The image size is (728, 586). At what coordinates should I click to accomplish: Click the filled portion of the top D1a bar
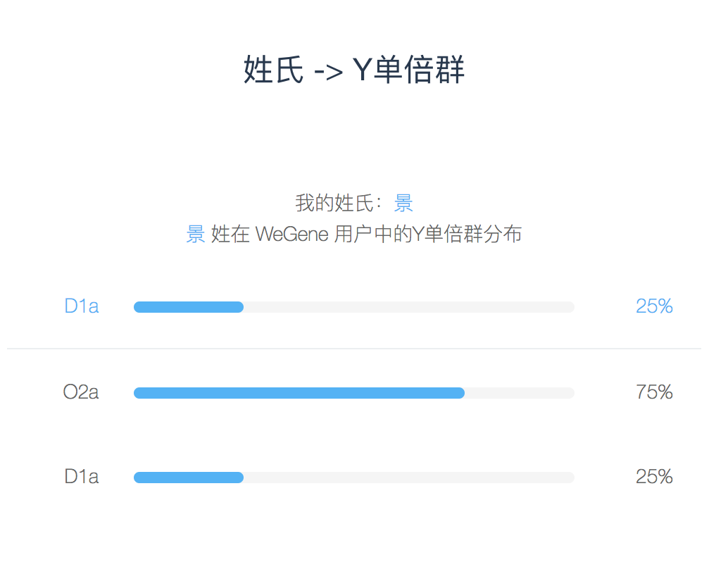click(x=189, y=307)
